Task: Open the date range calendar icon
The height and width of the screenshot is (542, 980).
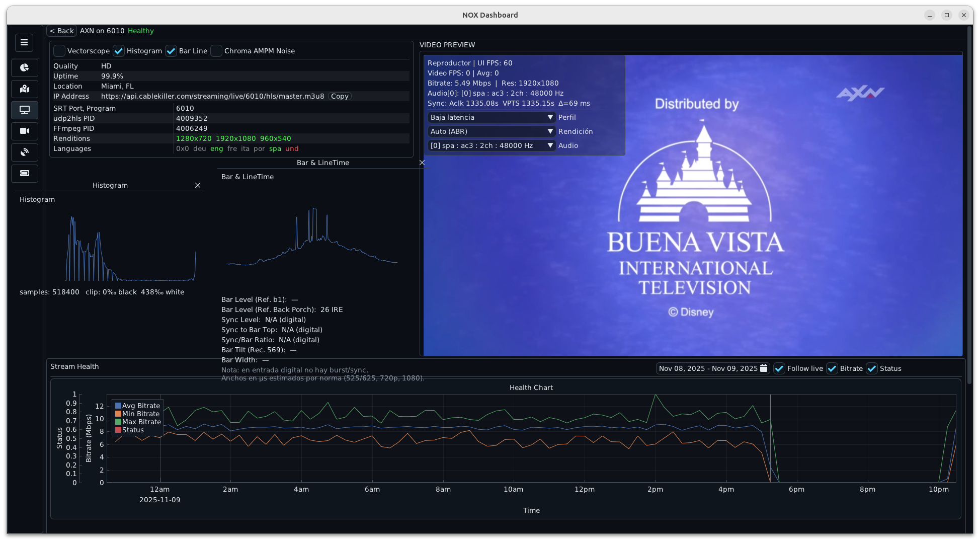Action: click(x=764, y=368)
